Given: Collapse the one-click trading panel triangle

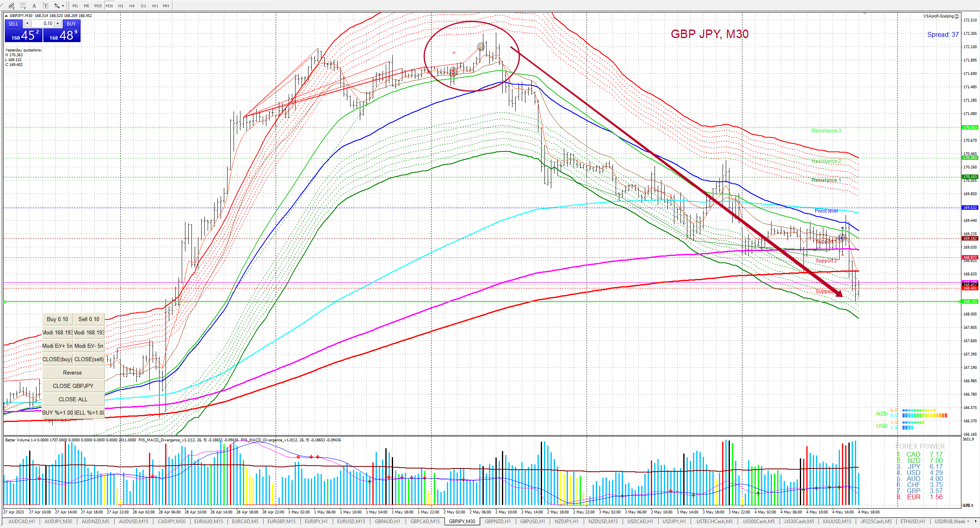Looking at the screenshot, I should point(6,16).
